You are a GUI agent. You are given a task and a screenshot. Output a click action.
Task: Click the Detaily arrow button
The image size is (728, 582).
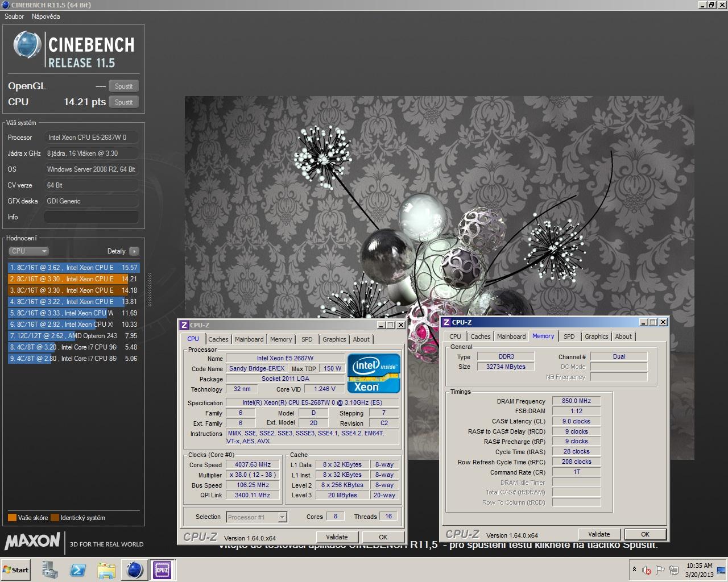[x=134, y=251]
